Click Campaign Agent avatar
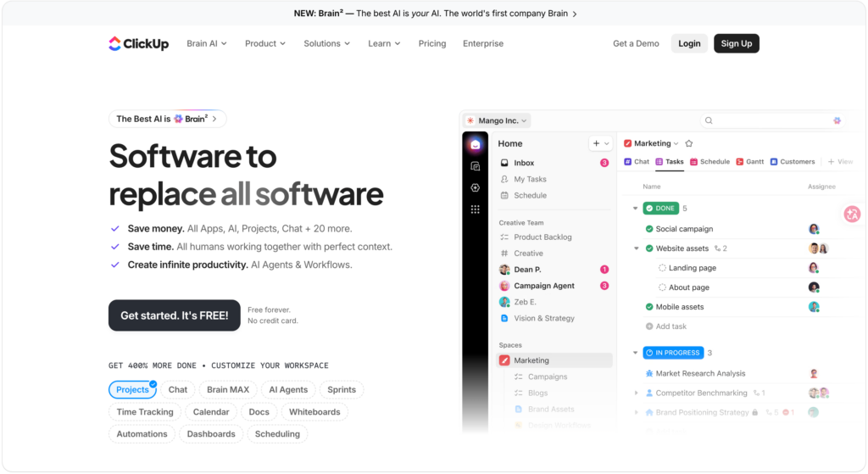 click(x=504, y=286)
